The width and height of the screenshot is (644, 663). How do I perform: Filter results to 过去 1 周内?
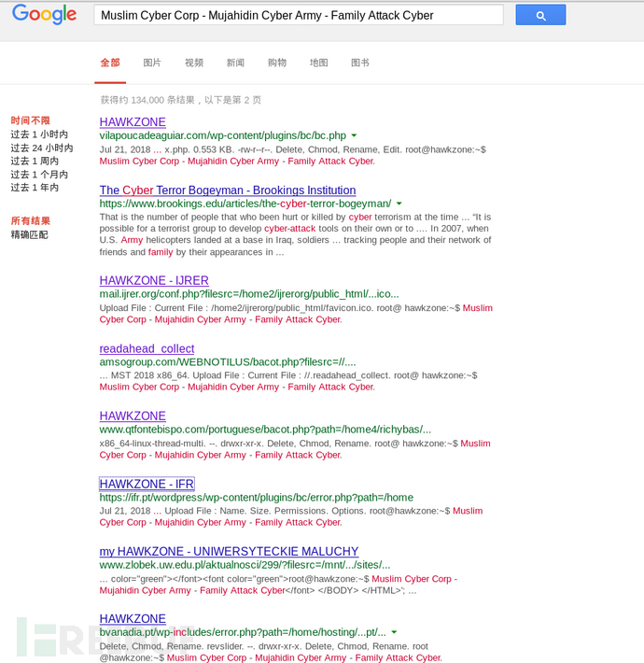click(35, 161)
